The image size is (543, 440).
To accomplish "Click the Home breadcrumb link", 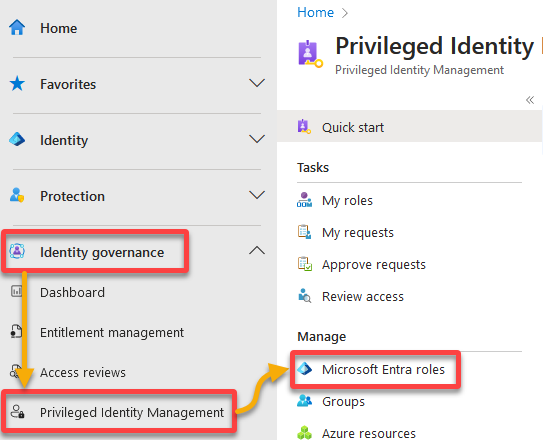I will (315, 12).
